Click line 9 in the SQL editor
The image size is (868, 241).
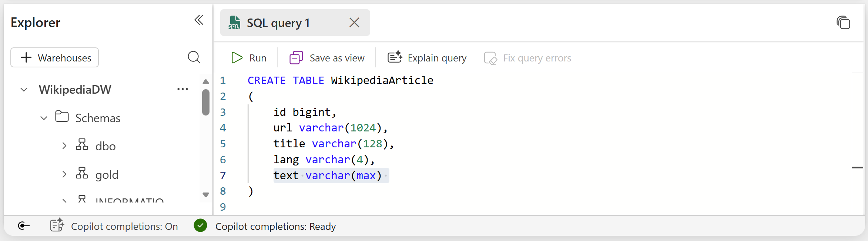click(333, 207)
